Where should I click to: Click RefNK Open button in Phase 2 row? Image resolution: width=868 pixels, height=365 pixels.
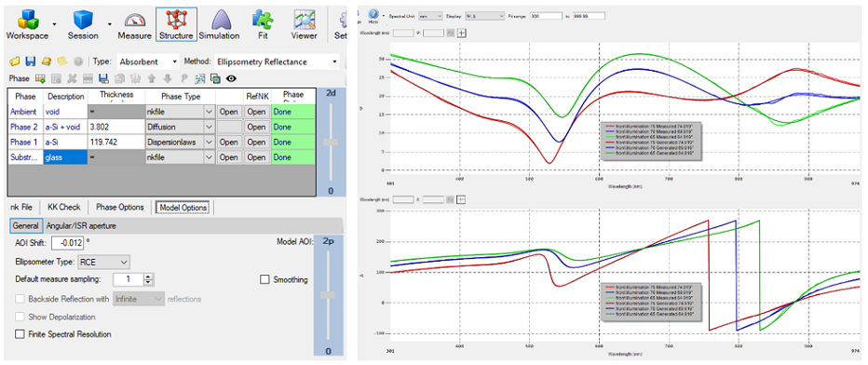256,128
